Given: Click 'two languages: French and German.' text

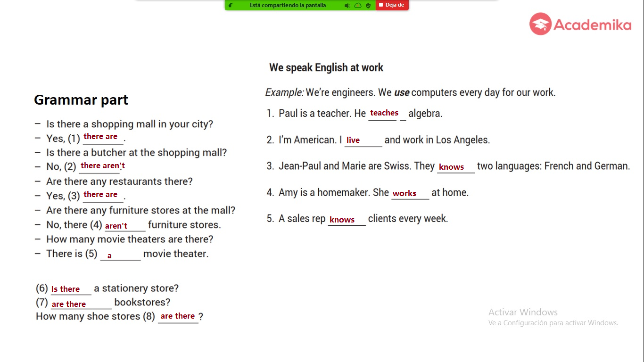Looking at the screenshot, I should pyautogui.click(x=553, y=166).
